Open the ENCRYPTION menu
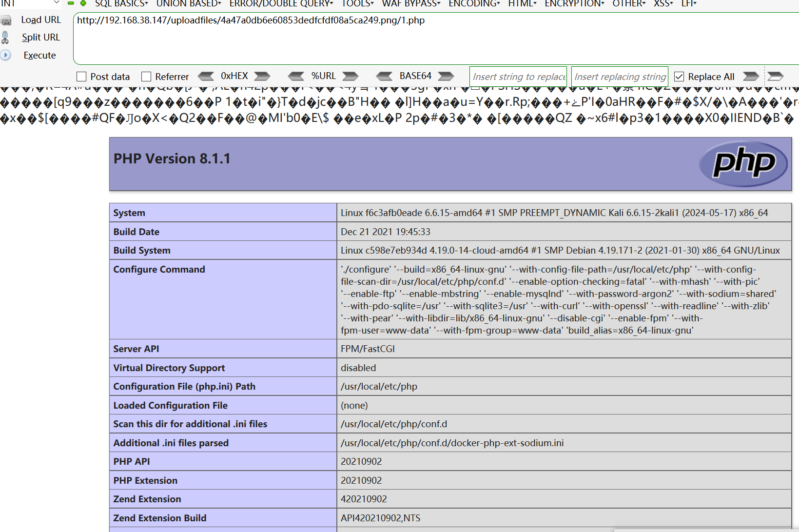 [574, 3]
